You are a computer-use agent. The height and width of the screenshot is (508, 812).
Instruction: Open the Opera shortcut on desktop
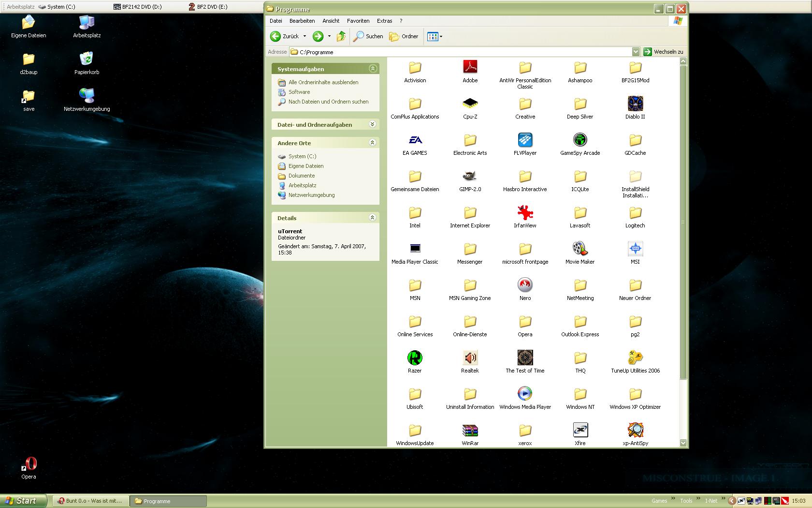click(x=29, y=467)
